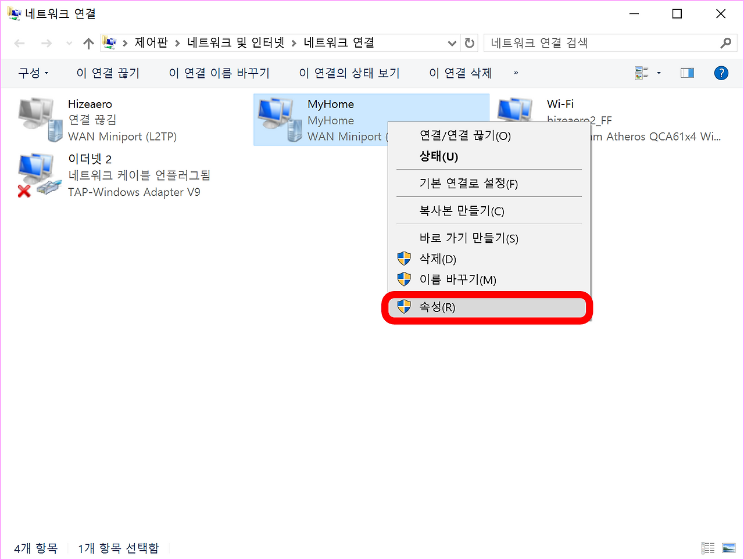Click the refresh icon beside address bar
744x560 pixels.
(x=470, y=43)
